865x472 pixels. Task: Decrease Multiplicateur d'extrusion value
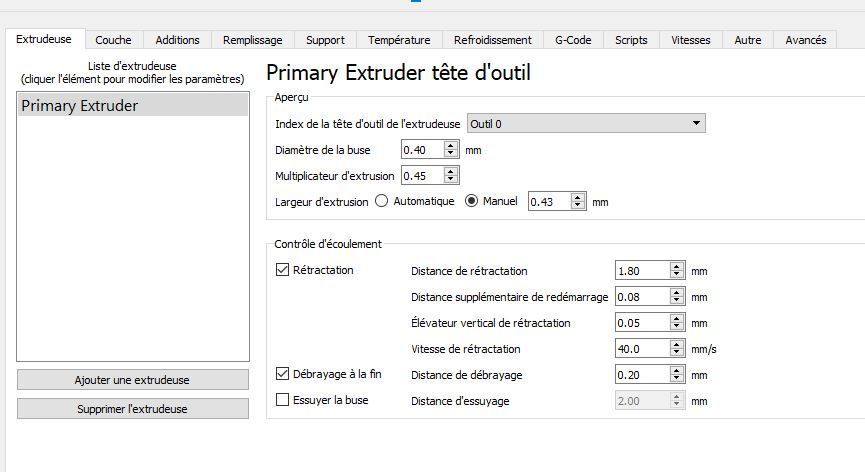[451, 180]
